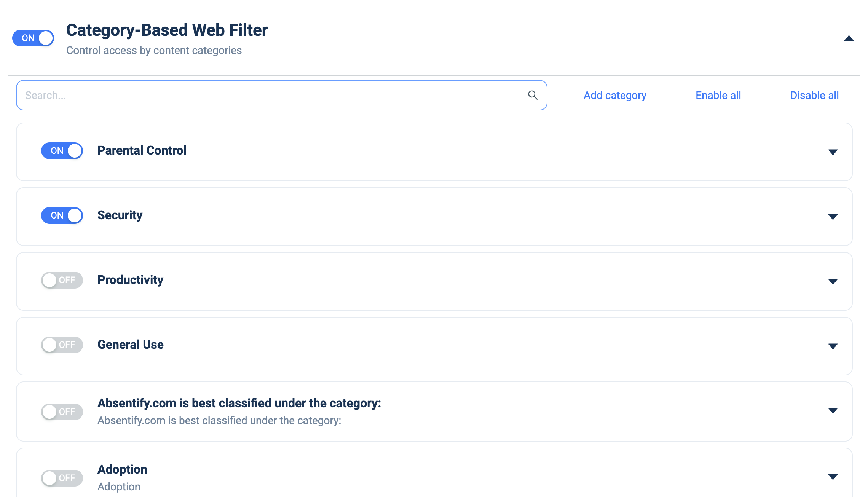Open the General Use dropdown arrow
This screenshot has width=868, height=501.
833,346
